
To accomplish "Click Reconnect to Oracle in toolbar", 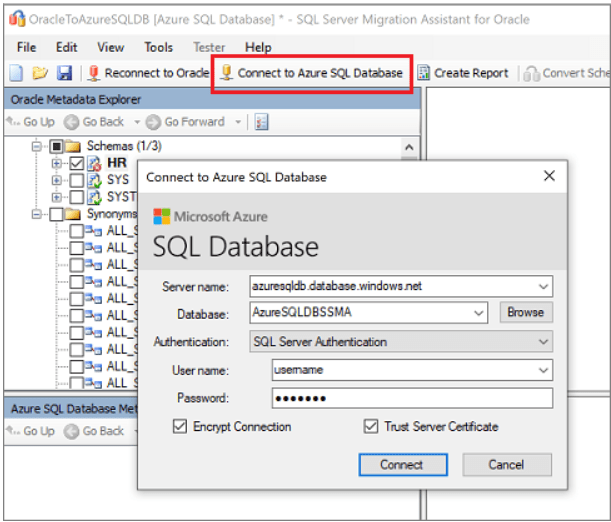I will [x=148, y=73].
